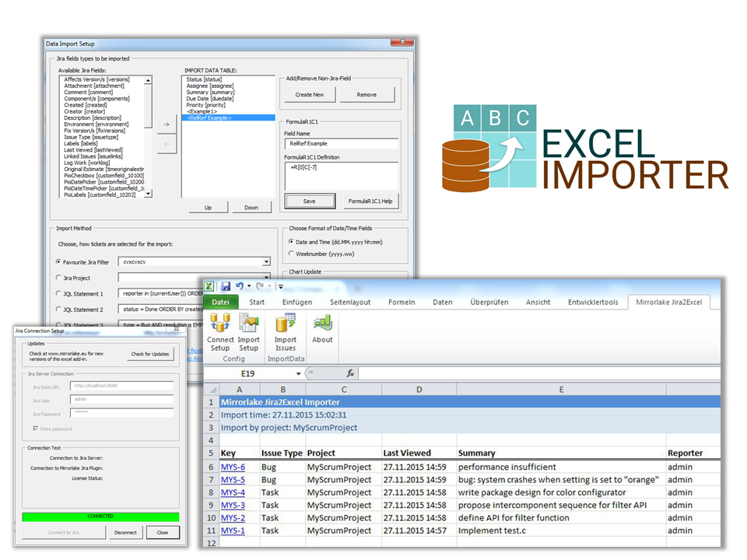The image size is (747, 560).
Task: Select the Favourite Jira Filter radio button
Action: point(58,262)
